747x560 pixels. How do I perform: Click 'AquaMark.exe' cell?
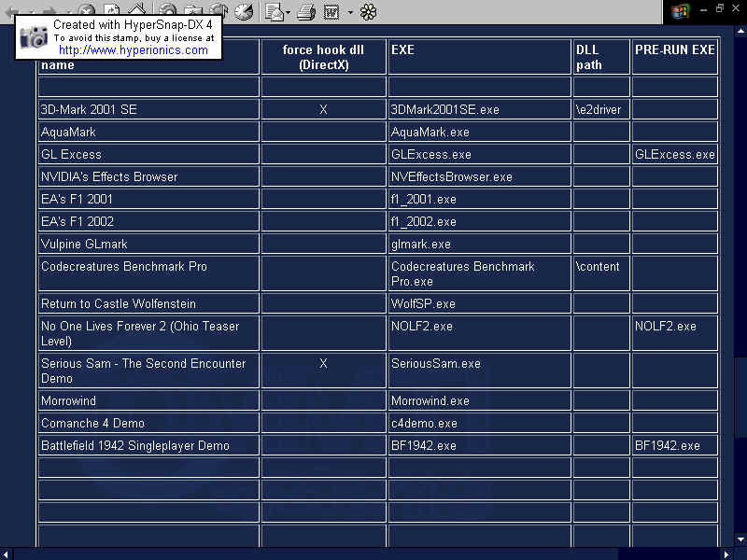[479, 132]
